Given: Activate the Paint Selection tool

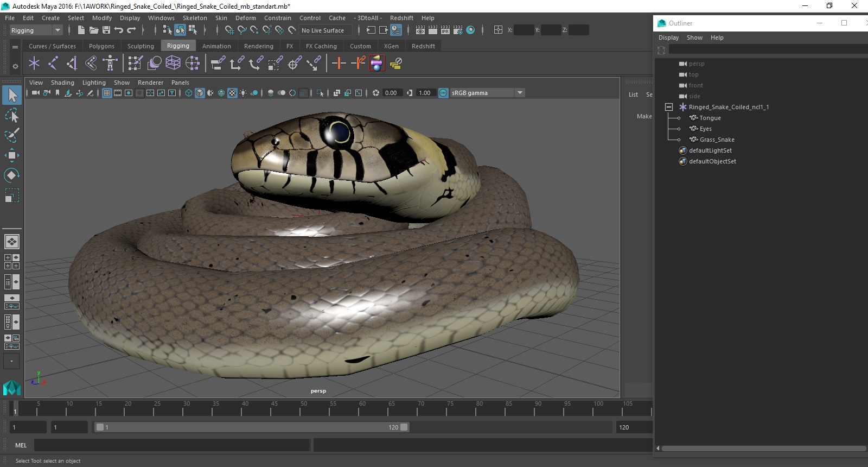Looking at the screenshot, I should point(11,135).
